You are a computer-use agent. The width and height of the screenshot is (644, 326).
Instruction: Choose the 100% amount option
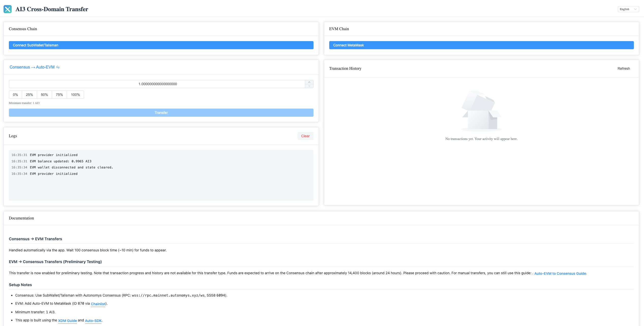click(75, 95)
